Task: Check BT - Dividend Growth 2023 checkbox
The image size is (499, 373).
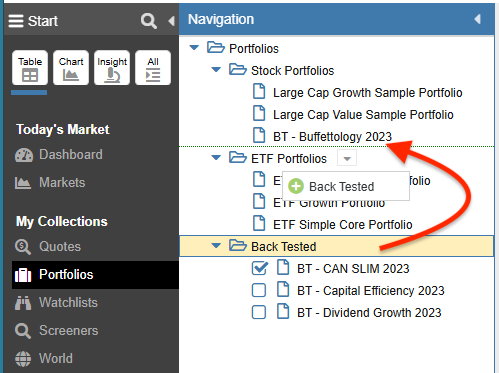Action: tap(259, 312)
